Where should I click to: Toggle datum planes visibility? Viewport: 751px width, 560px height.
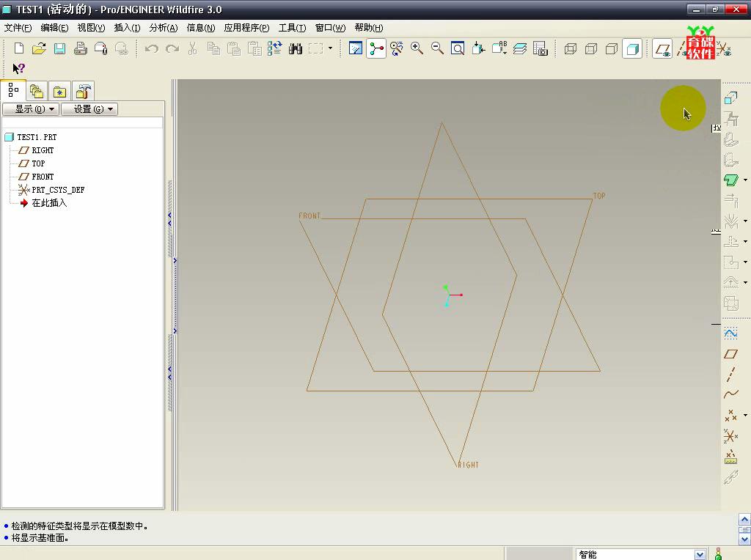click(662, 48)
